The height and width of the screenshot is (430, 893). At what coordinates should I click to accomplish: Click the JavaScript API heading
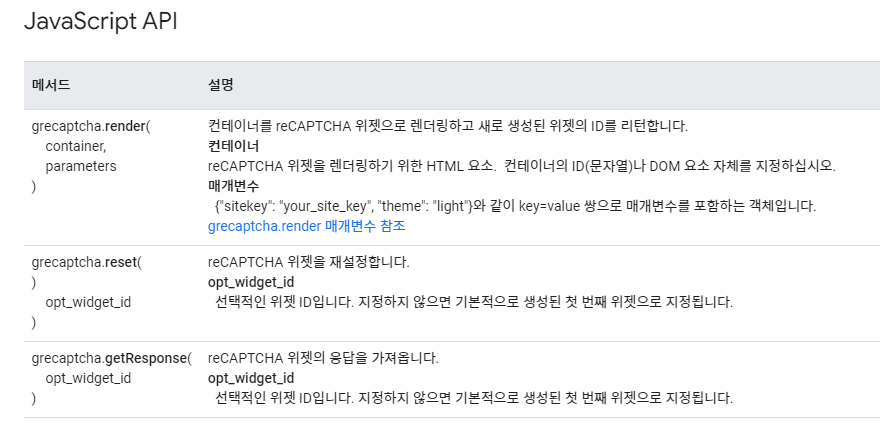101,21
